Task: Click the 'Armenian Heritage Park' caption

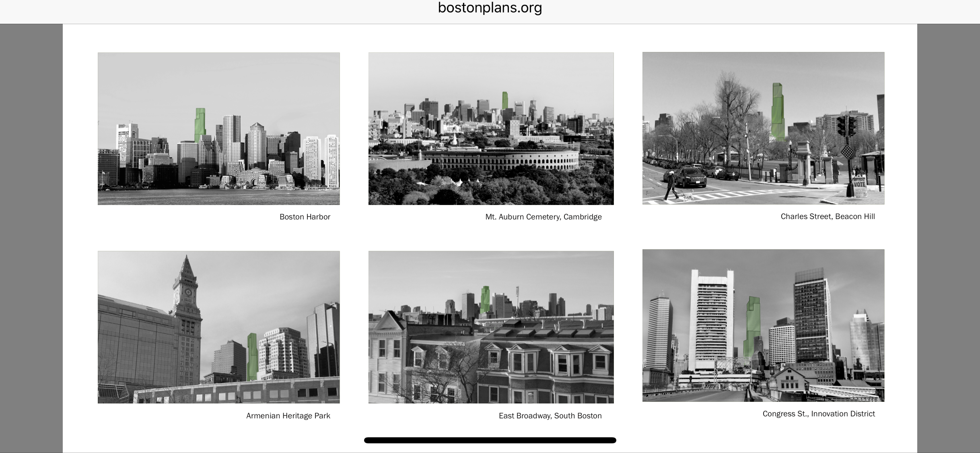Action: click(x=288, y=416)
